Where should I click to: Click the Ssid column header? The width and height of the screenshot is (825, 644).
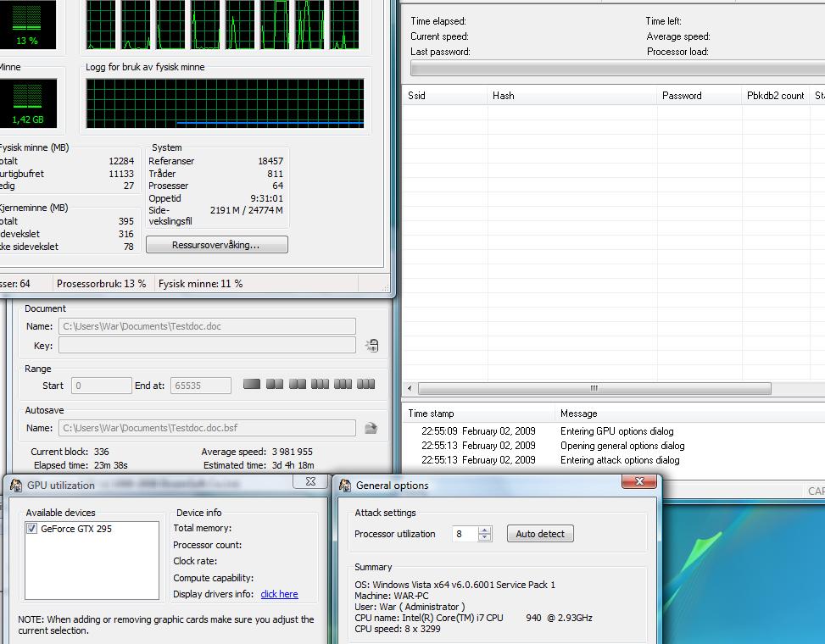pos(444,96)
